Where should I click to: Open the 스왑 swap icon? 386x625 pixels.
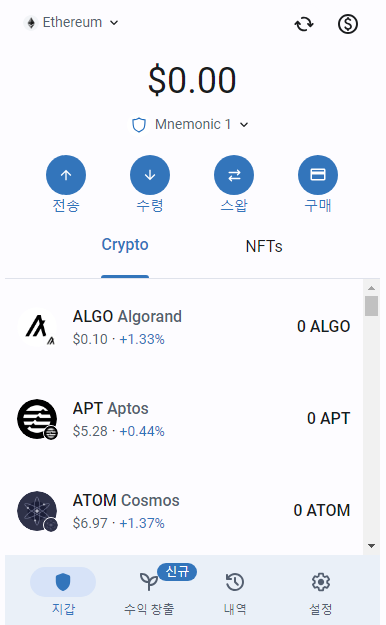tap(234, 175)
